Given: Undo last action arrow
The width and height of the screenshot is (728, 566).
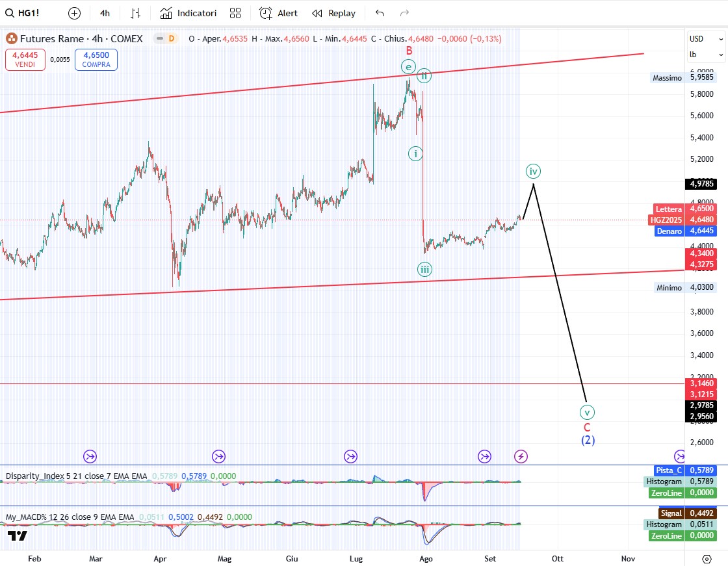Looking at the screenshot, I should click(x=380, y=14).
